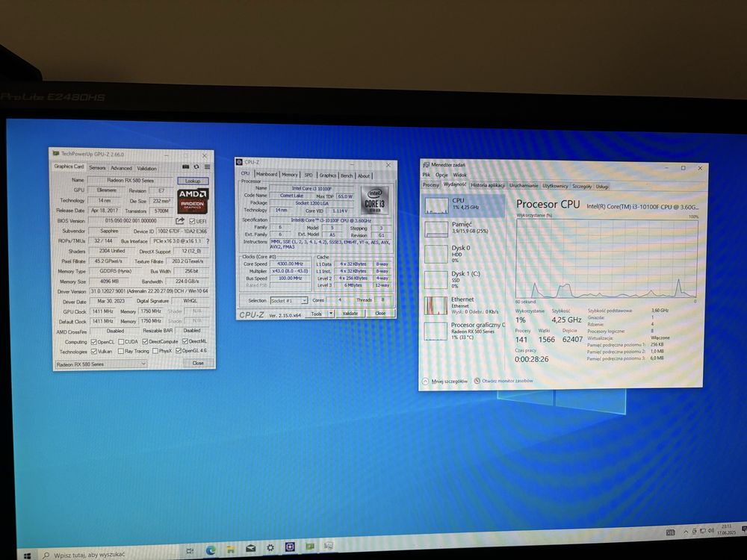Open Plik menu in Task Manager
This screenshot has width=747, height=560.
tap(426, 175)
